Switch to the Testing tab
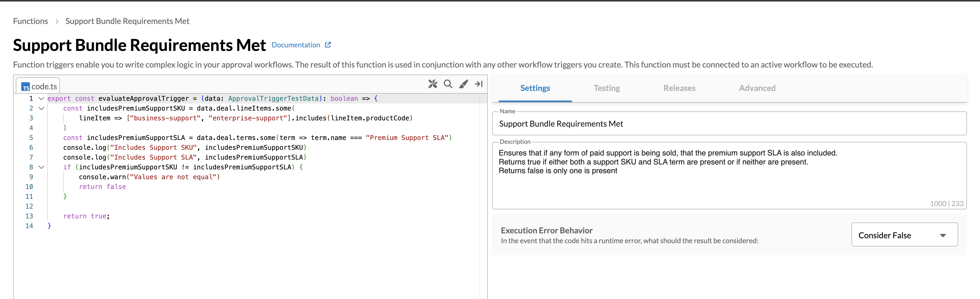The width and height of the screenshot is (980, 299). (607, 88)
